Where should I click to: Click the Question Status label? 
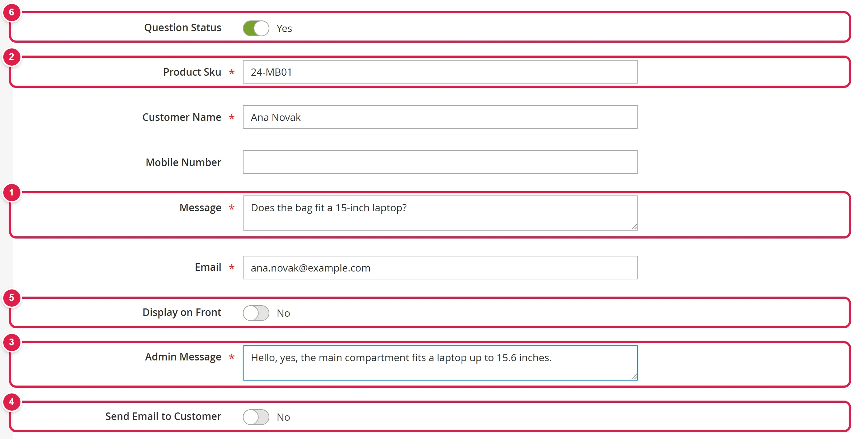[x=183, y=28]
